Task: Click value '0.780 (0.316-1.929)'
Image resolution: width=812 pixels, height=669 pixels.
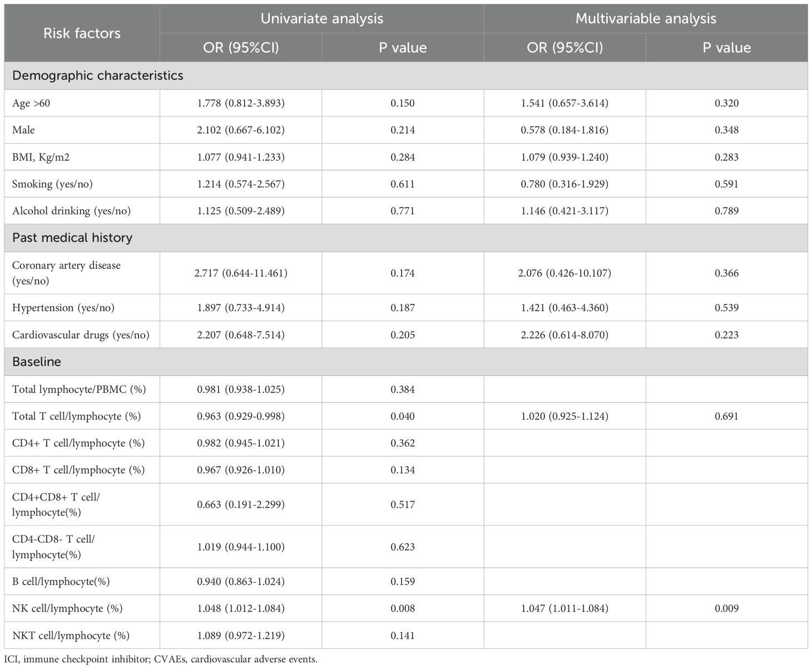Action: point(565,184)
